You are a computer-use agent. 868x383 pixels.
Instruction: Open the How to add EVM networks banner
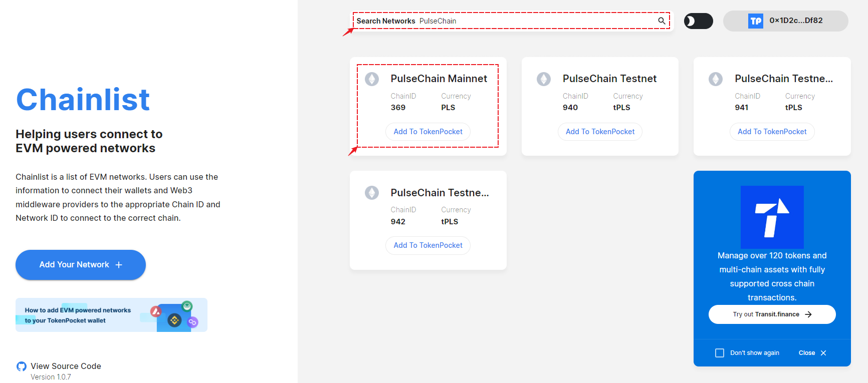[111, 315]
